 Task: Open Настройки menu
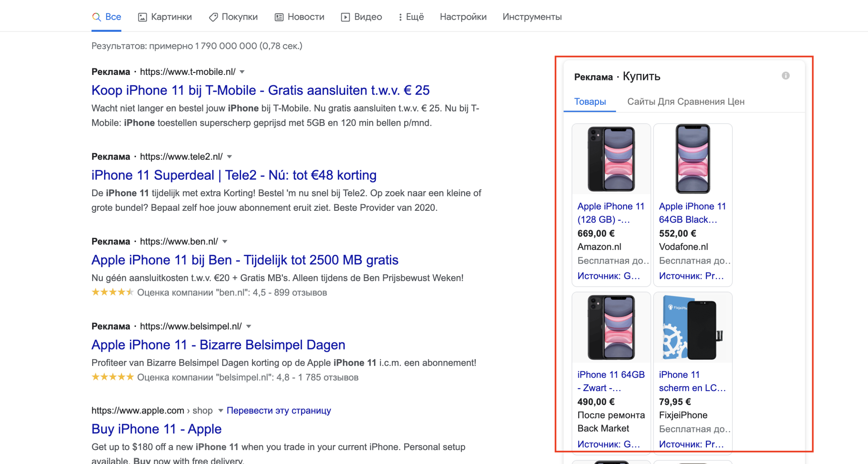(x=463, y=17)
